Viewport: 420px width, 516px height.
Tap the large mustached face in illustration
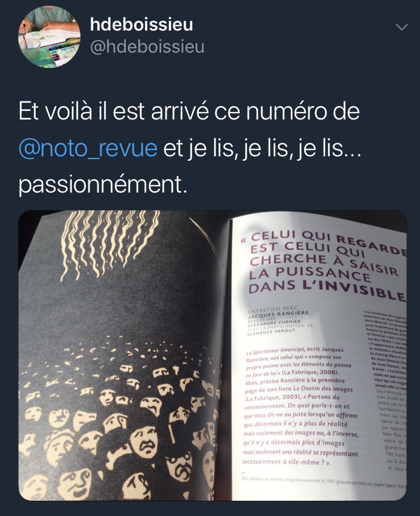coord(145,442)
